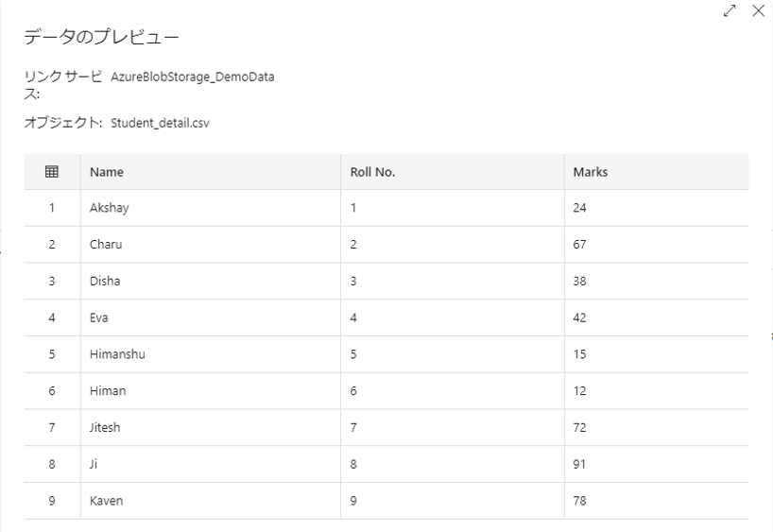The height and width of the screenshot is (532, 773).
Task: Select the Kaven name cell
Action: (106, 501)
